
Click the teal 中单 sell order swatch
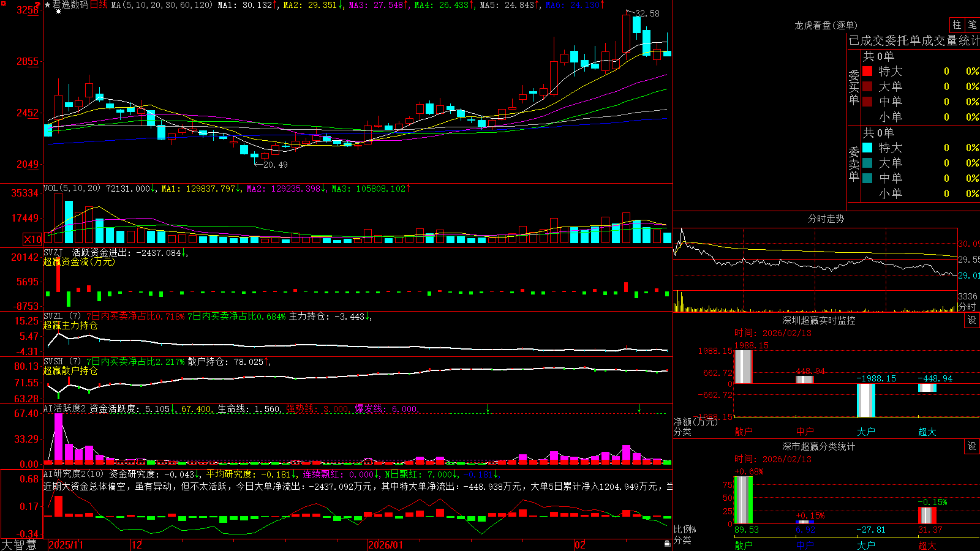pos(867,178)
